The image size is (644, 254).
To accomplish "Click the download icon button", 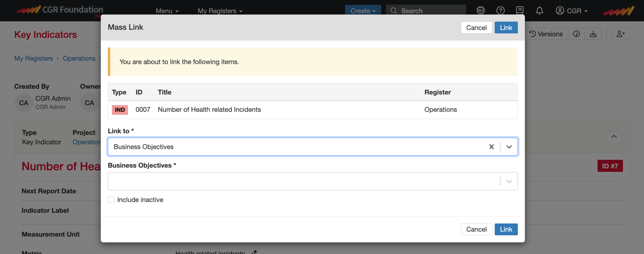I will point(593,34).
